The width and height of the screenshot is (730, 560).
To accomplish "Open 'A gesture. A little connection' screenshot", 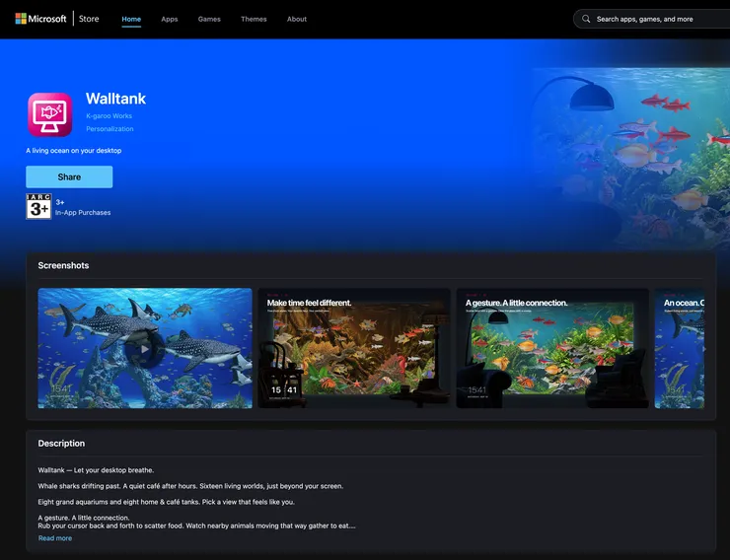I will coord(552,348).
